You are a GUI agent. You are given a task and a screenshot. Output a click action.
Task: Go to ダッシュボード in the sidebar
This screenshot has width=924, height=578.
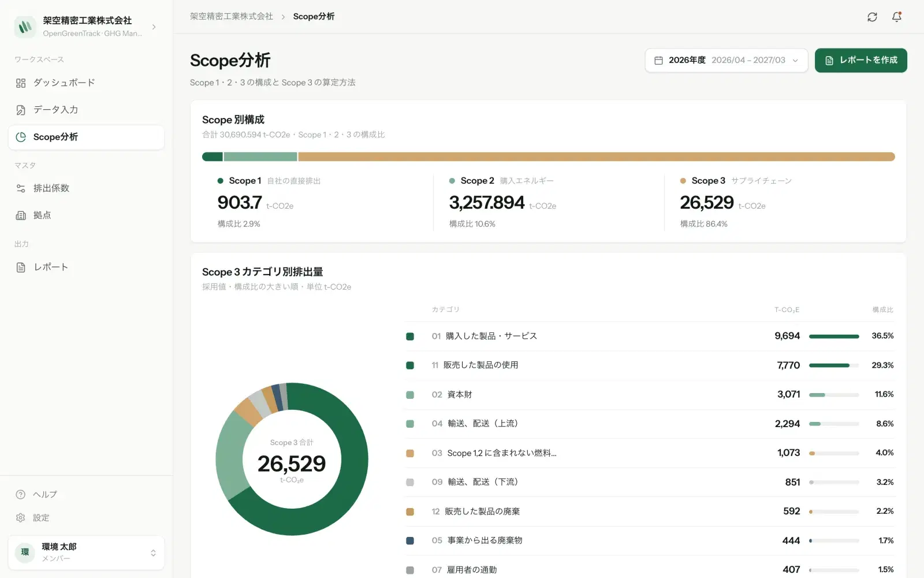point(86,83)
